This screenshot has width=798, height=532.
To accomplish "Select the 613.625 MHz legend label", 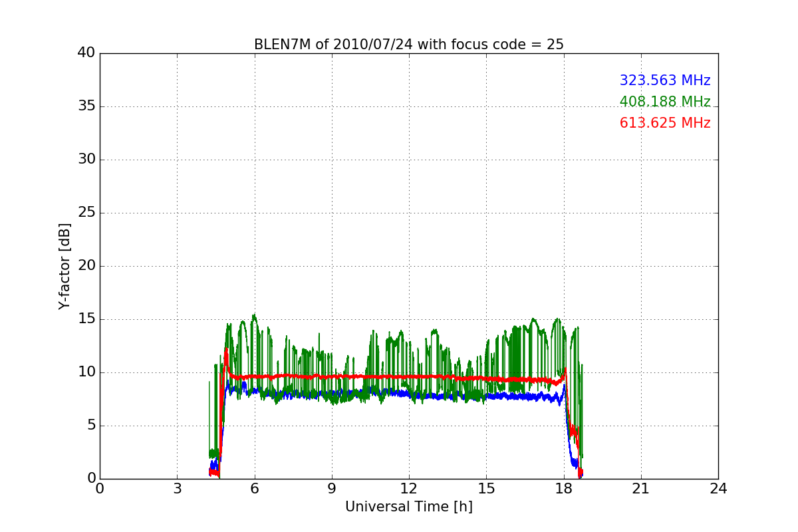I will click(665, 123).
